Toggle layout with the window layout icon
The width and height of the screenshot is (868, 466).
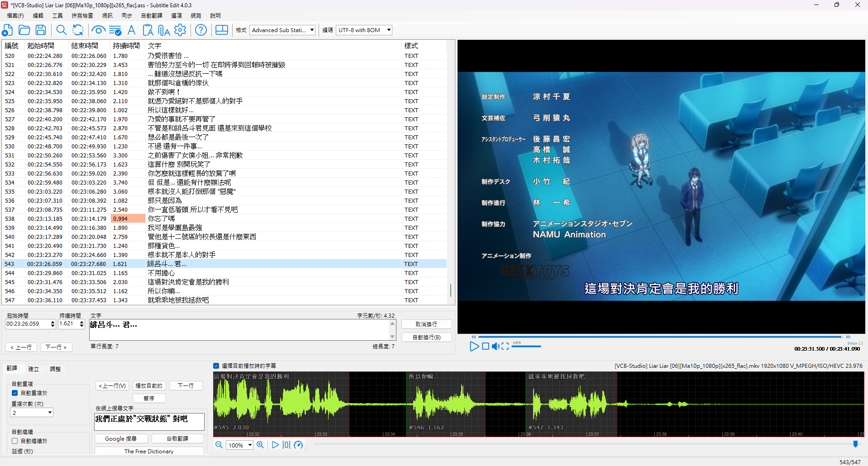222,30
